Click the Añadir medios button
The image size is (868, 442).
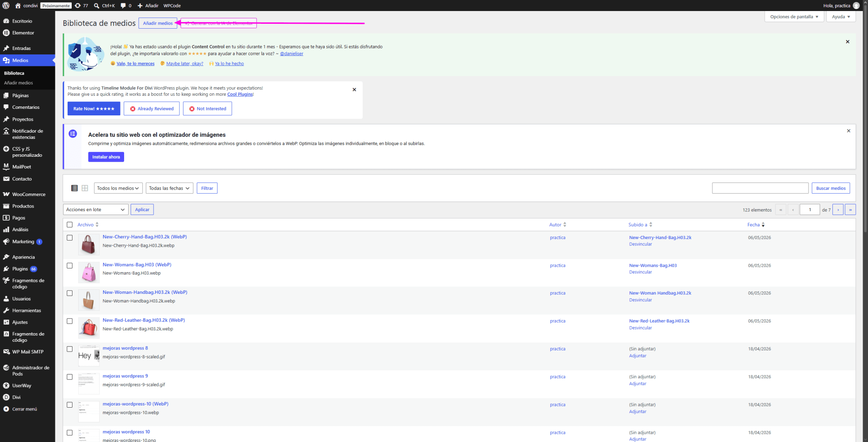[x=158, y=23]
